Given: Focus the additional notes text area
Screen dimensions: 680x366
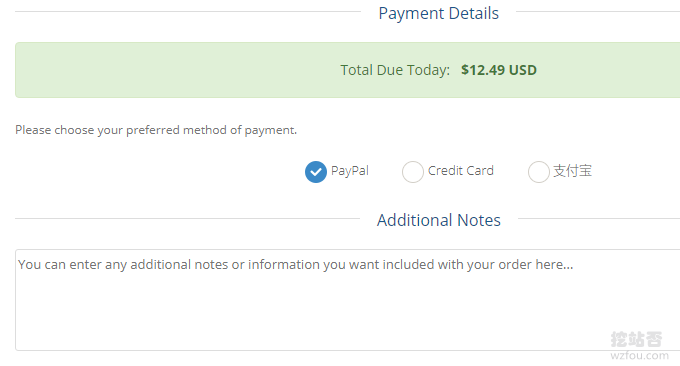Looking at the screenshot, I should pyautogui.click(x=347, y=300).
